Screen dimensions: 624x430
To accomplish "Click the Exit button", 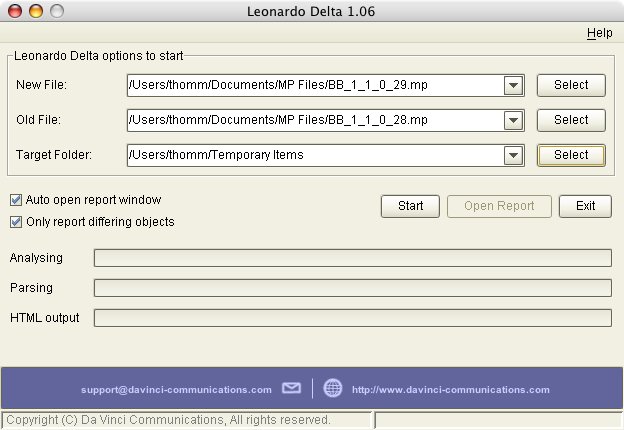I will (x=585, y=206).
